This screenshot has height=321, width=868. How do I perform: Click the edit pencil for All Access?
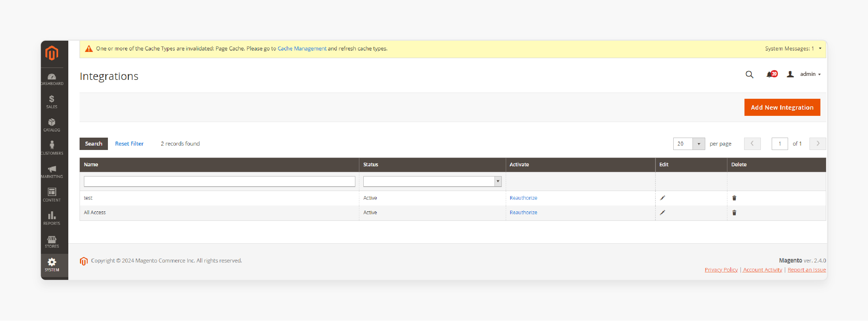coord(662,212)
